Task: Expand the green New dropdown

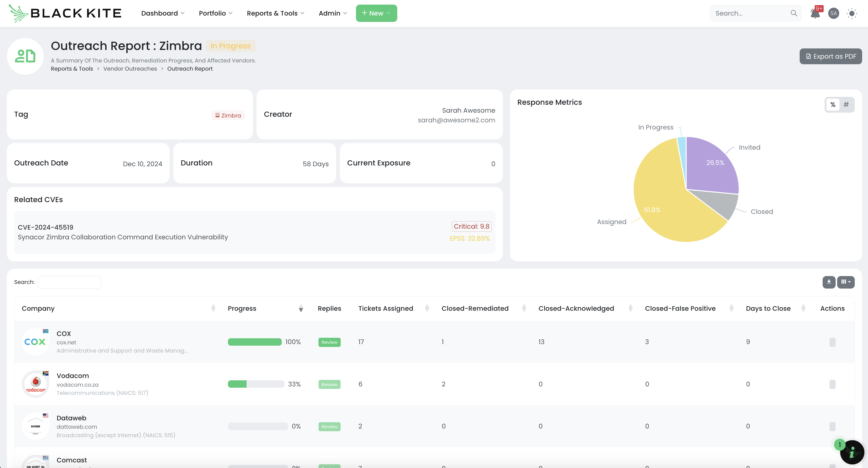Action: point(376,13)
